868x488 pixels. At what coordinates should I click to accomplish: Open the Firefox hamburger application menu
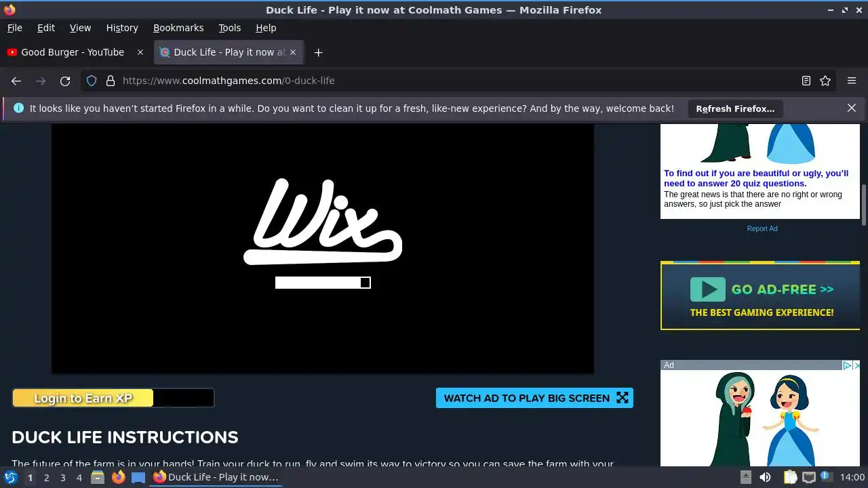pos(852,81)
